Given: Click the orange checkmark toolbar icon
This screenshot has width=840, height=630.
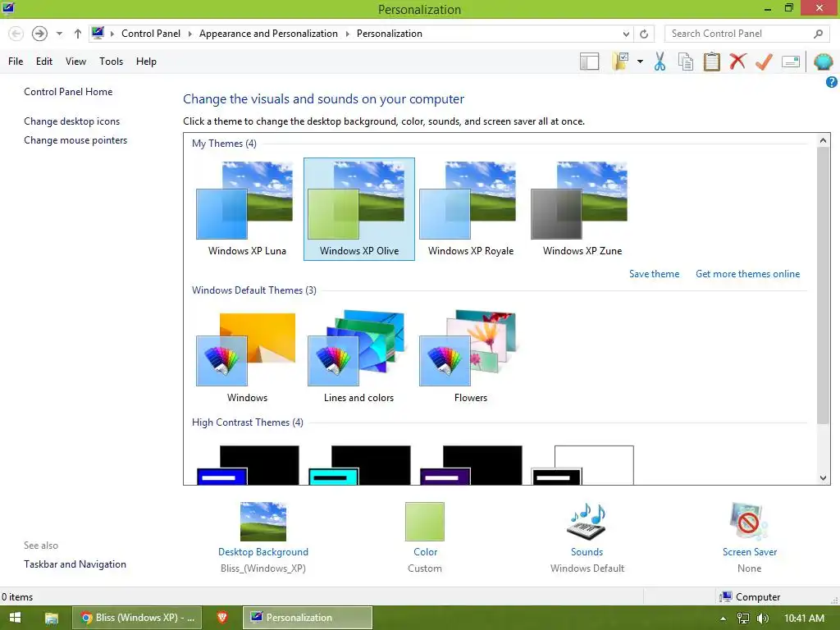Looking at the screenshot, I should [764, 62].
